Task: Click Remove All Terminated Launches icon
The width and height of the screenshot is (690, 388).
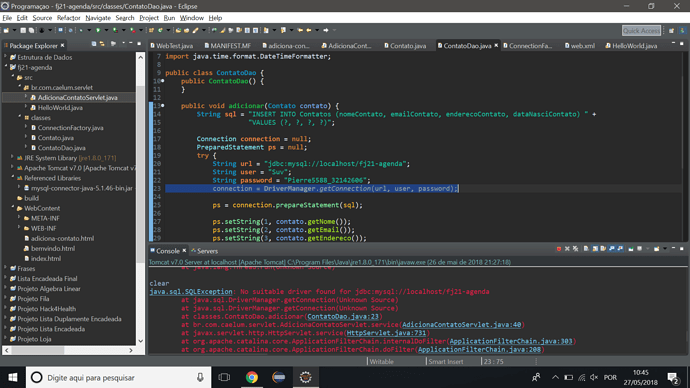Action: click(x=575, y=249)
